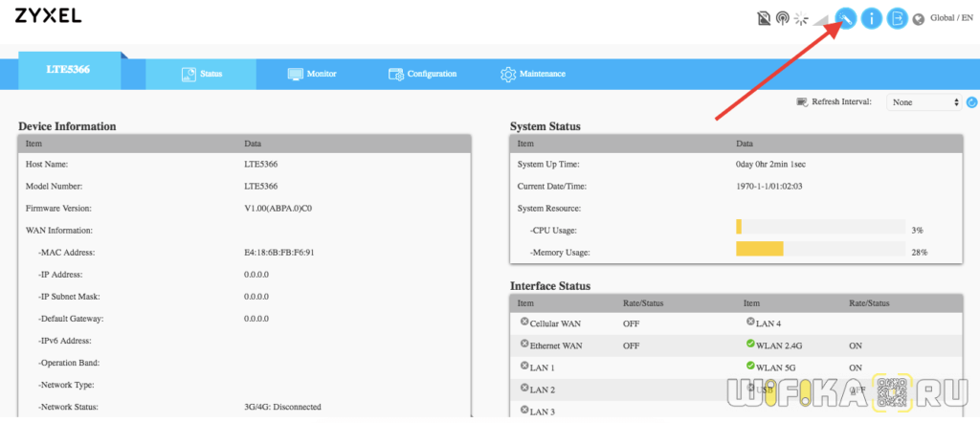Select the Status tab
Screen dimensions: 980x423
click(x=201, y=74)
